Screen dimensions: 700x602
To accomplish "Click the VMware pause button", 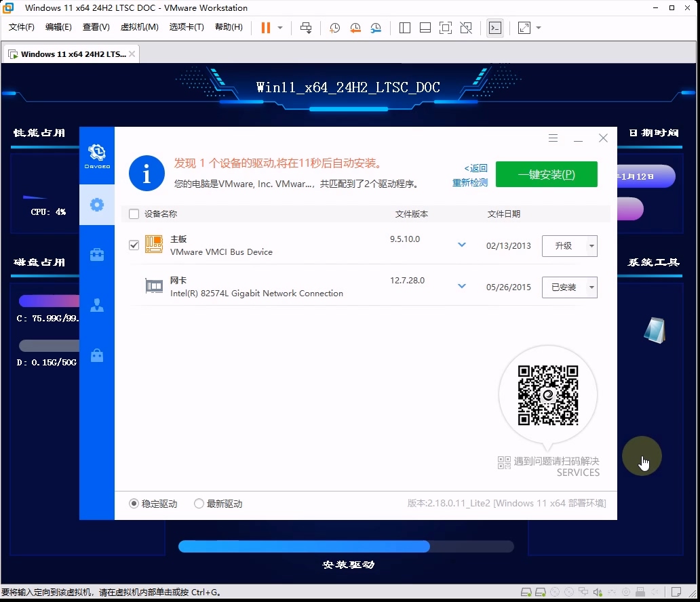I will pyautogui.click(x=266, y=28).
